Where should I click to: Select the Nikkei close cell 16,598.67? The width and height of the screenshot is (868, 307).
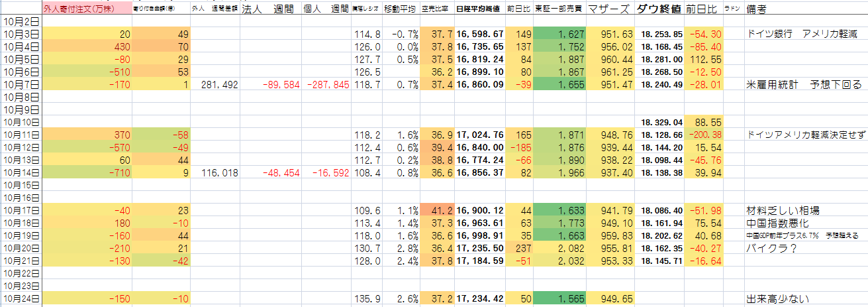(x=480, y=34)
